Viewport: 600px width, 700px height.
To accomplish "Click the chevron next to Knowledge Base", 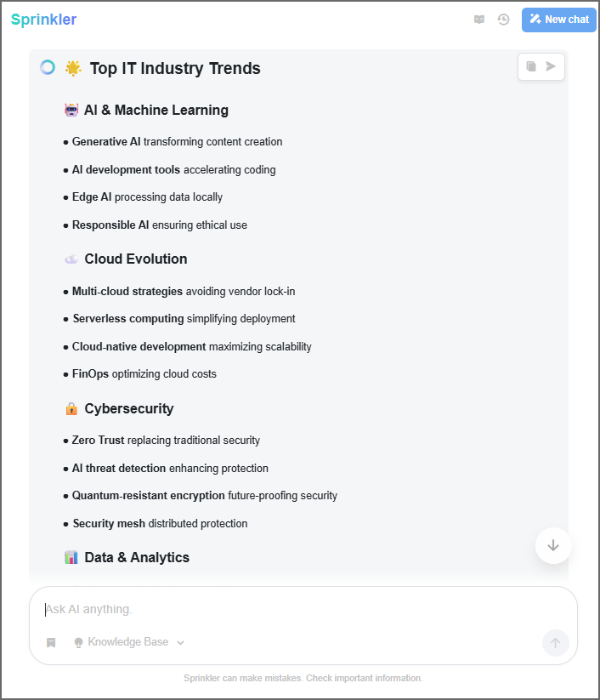I will tap(180, 643).
